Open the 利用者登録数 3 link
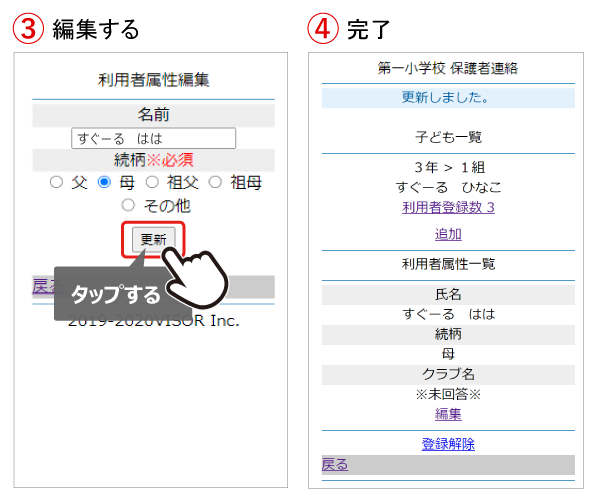The image size is (600, 498). 448,207
